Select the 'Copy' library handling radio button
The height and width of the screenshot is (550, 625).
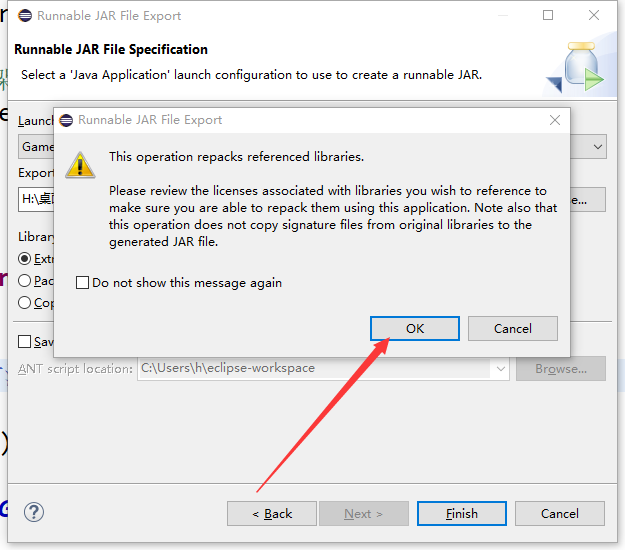(x=24, y=302)
